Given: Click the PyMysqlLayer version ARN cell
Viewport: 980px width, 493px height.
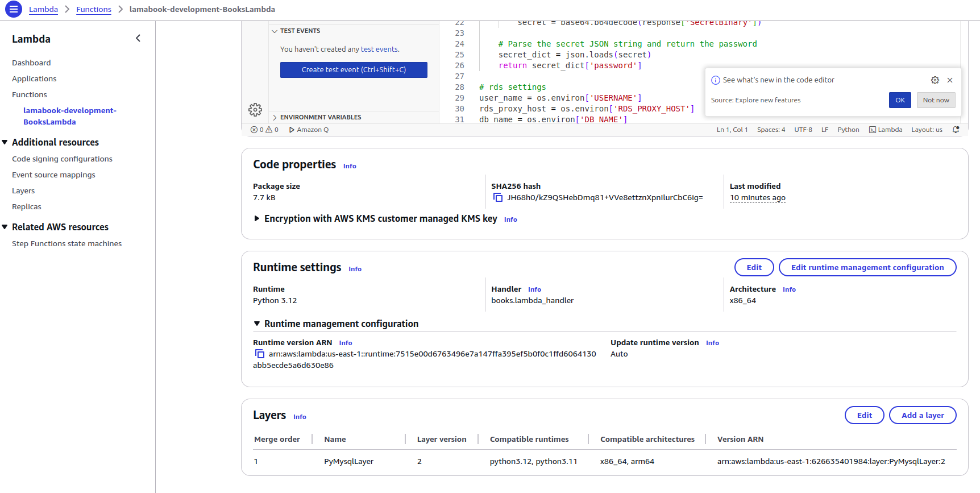Looking at the screenshot, I should coord(831,461).
